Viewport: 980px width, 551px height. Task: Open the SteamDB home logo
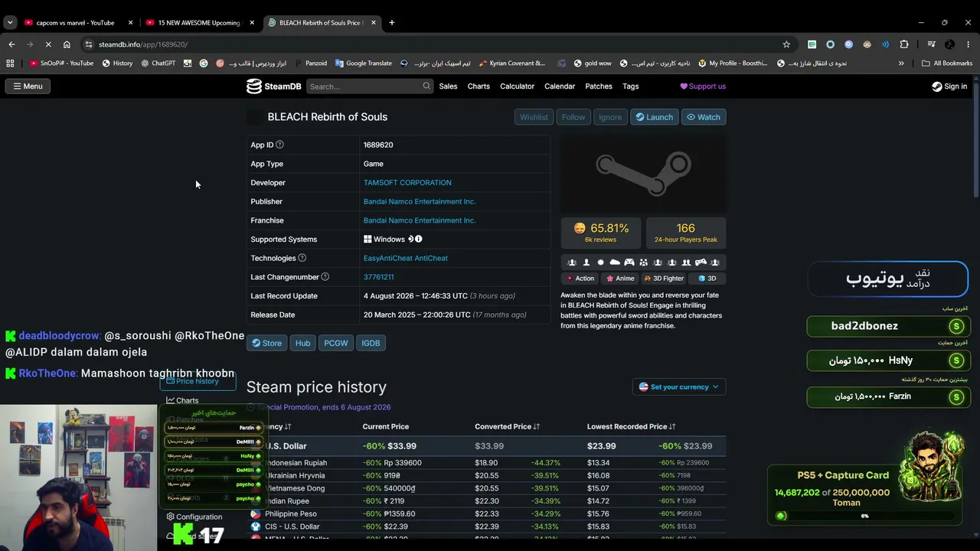coord(273,86)
